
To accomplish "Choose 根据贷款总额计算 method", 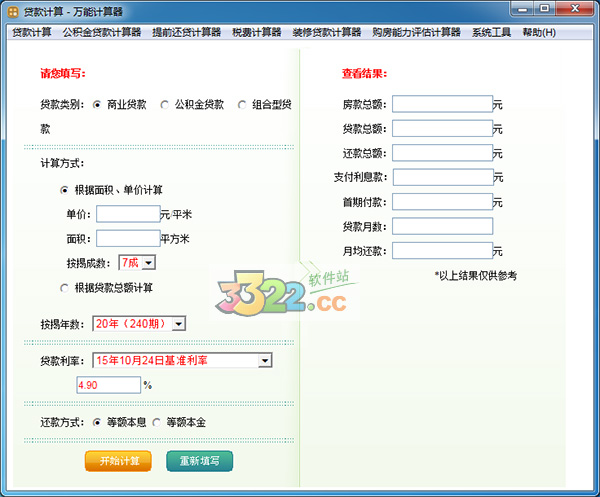I will pos(64,288).
